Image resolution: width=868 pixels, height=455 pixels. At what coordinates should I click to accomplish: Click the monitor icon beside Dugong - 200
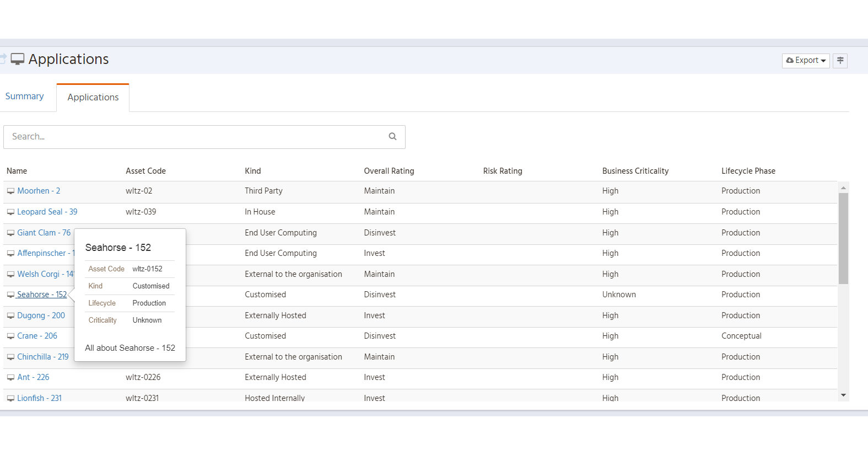(x=10, y=316)
